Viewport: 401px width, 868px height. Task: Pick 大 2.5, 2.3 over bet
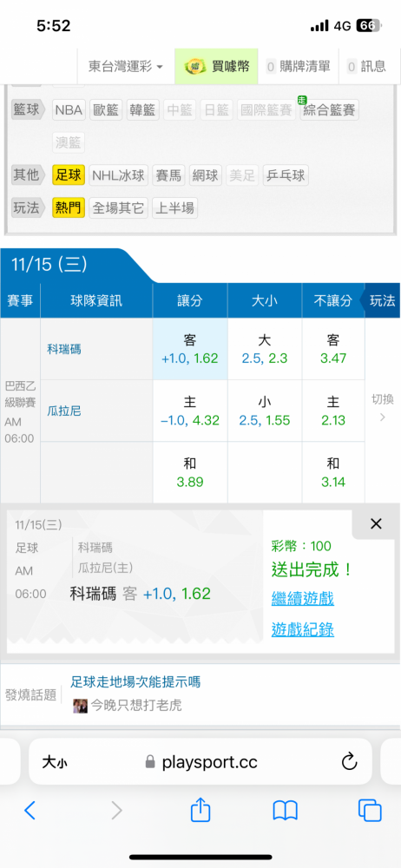pos(265,349)
